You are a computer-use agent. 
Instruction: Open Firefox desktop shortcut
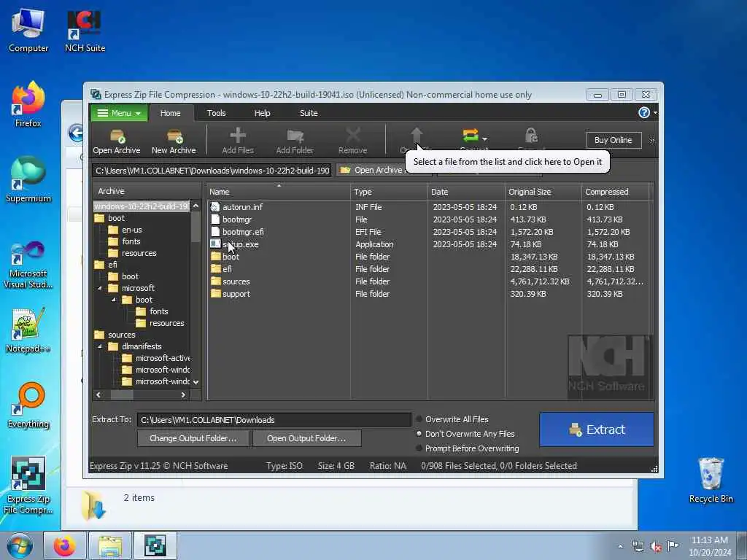28,104
